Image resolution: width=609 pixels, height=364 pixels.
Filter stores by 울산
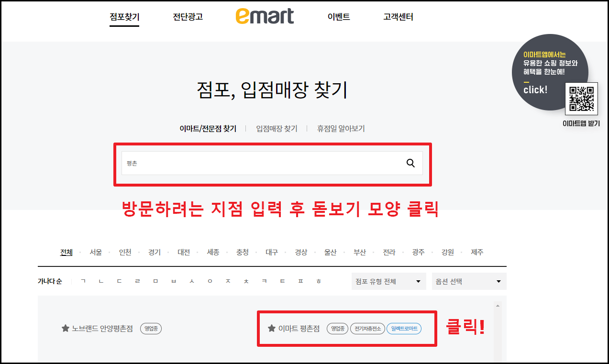331,252
